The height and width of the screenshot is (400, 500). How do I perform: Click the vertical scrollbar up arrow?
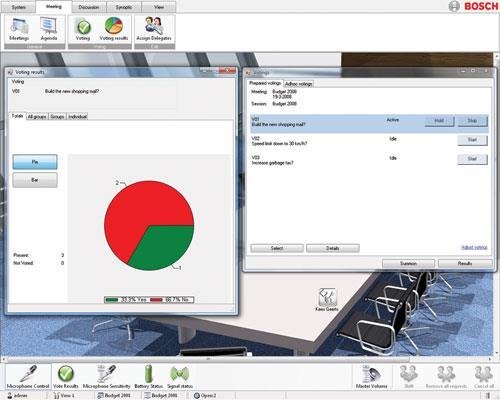tap(496, 57)
